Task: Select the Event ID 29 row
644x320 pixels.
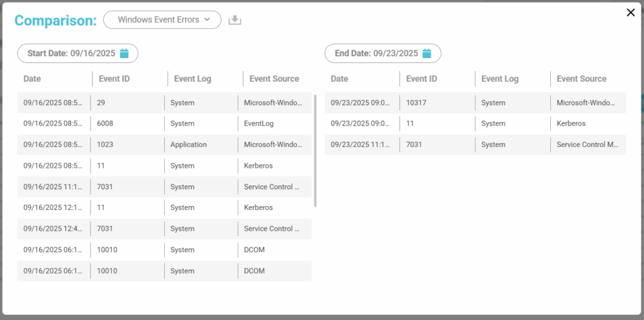Action: click(x=164, y=102)
